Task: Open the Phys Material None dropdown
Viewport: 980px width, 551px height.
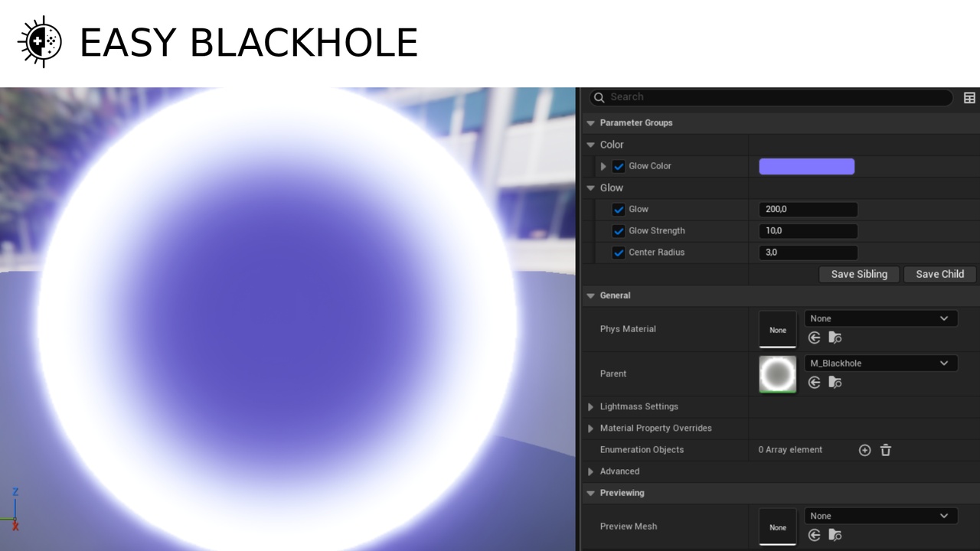Action: (880, 318)
